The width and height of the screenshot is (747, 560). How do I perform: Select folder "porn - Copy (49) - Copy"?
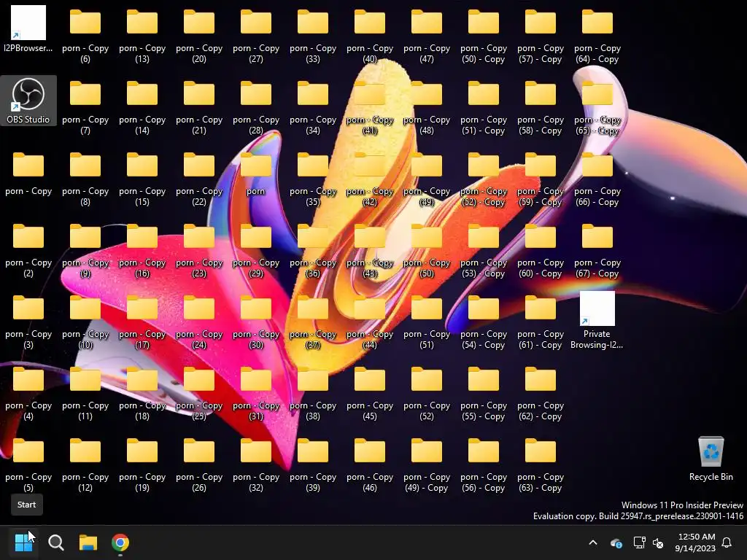pos(426,464)
